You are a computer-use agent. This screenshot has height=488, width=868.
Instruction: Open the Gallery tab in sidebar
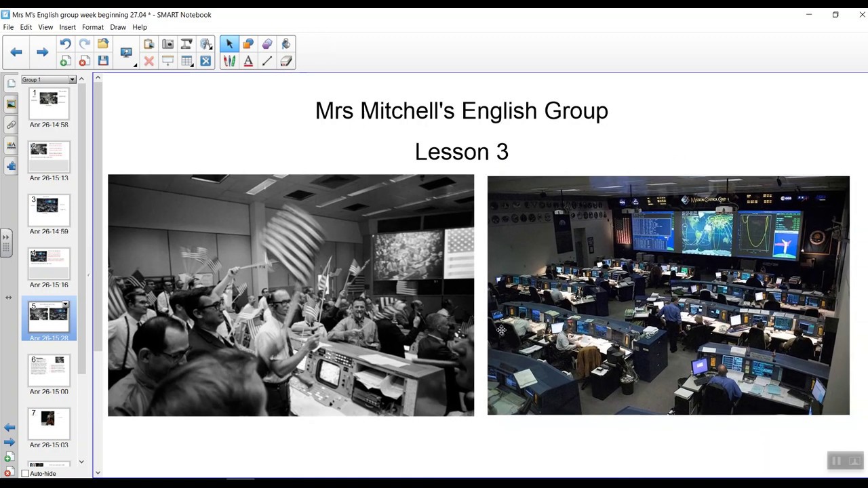(11, 104)
